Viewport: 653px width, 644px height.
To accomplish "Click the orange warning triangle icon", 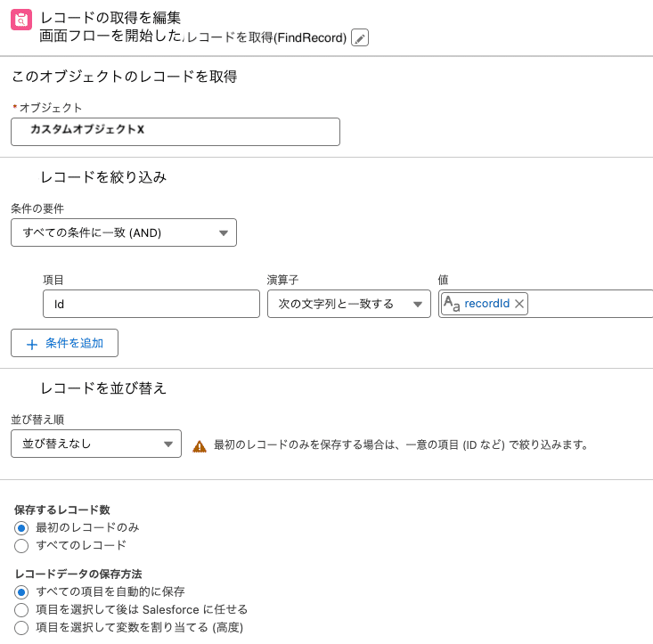I will tap(200, 446).
